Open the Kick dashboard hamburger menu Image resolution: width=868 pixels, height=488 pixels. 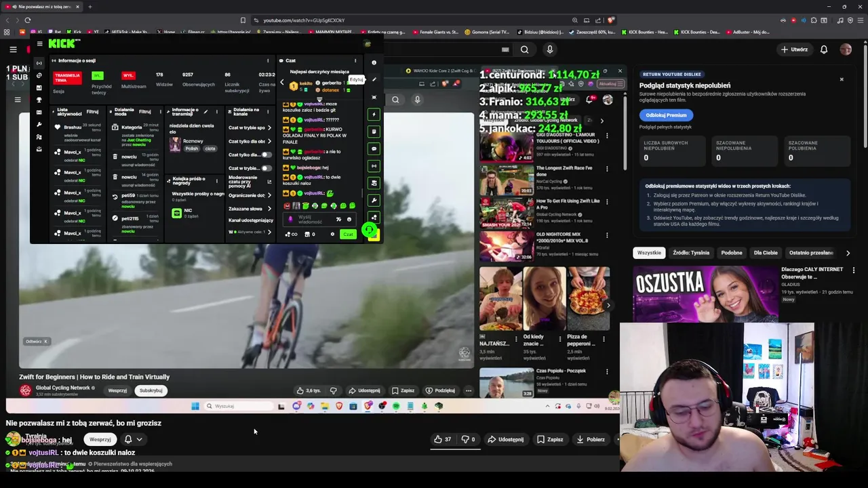tap(39, 43)
